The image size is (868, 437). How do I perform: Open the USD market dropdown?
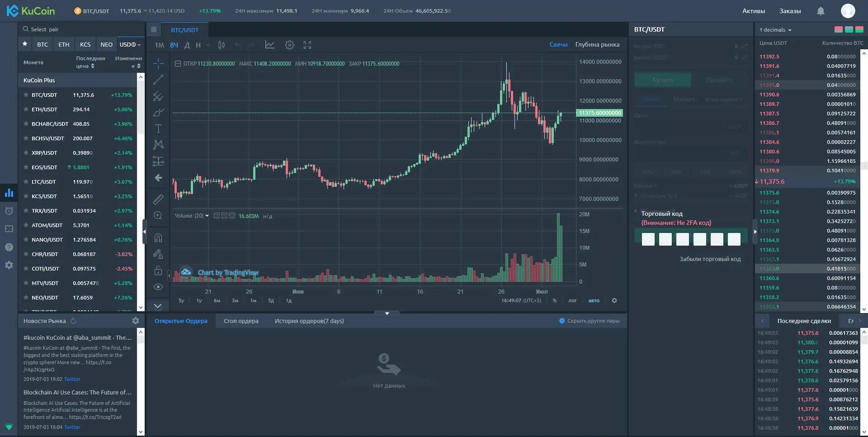coord(130,44)
